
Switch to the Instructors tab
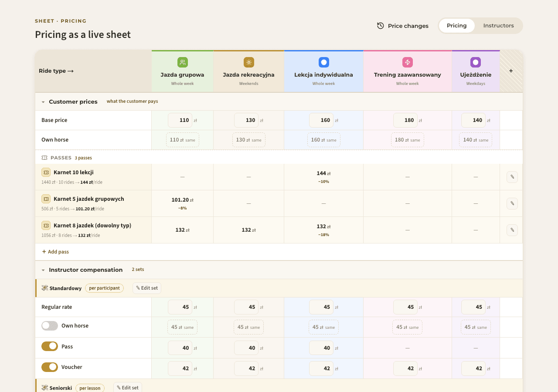(498, 26)
